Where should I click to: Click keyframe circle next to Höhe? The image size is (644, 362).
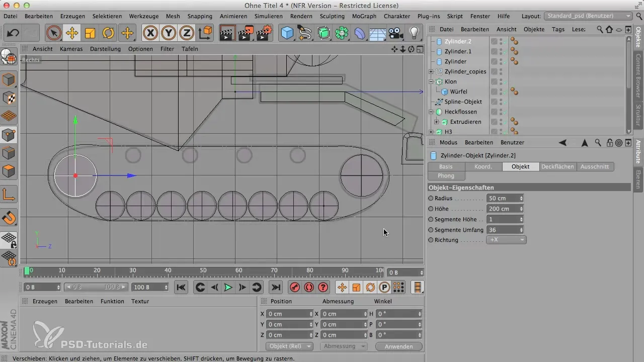point(431,209)
